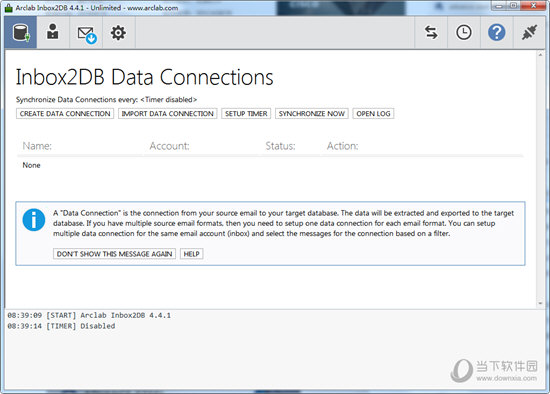This screenshot has width=550, height=394.
Task: Click Help button in info box
Action: [192, 254]
